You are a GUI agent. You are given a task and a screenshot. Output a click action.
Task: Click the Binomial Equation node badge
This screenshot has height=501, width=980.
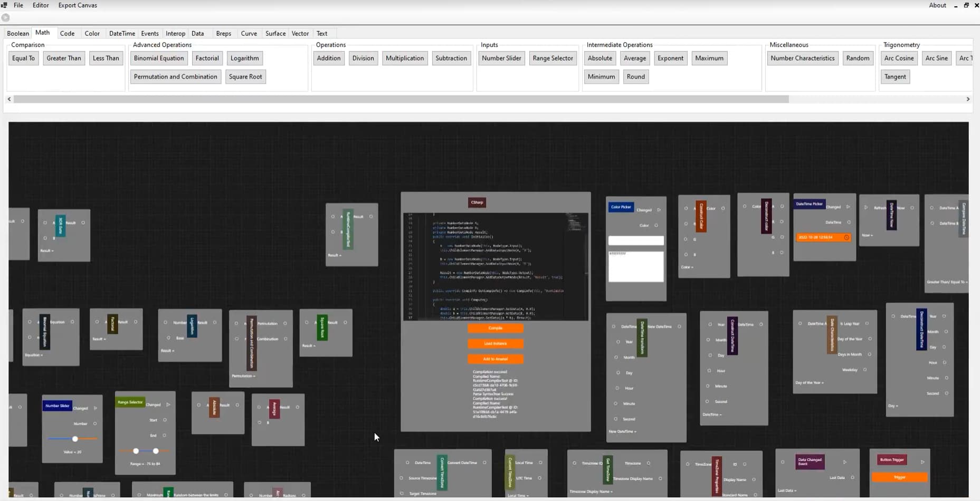click(x=45, y=332)
